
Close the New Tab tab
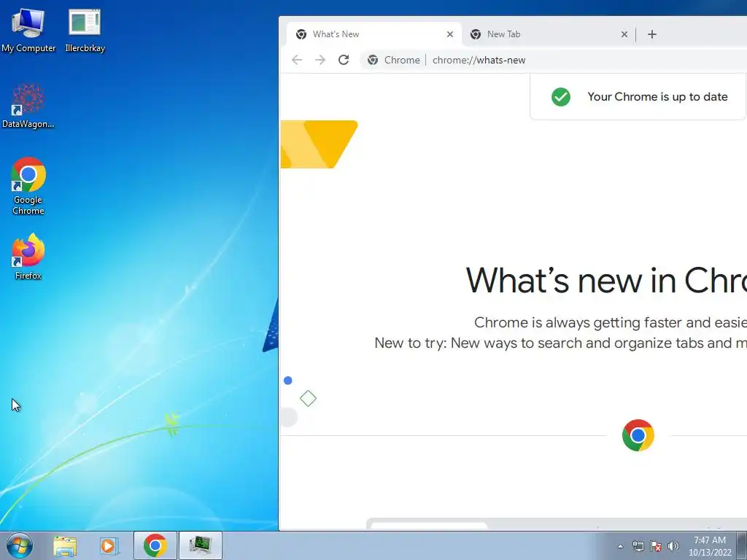[x=624, y=34]
